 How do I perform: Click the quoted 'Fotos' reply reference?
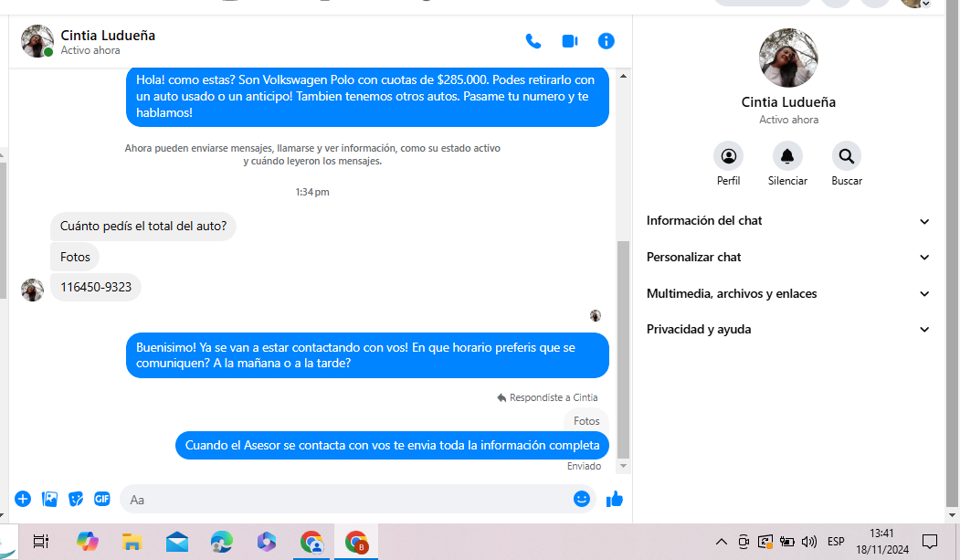(x=586, y=421)
